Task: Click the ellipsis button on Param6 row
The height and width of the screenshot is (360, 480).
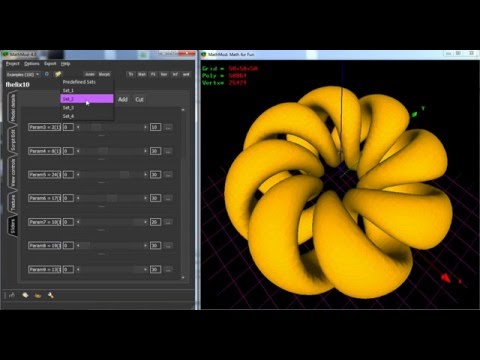Action: (168, 198)
